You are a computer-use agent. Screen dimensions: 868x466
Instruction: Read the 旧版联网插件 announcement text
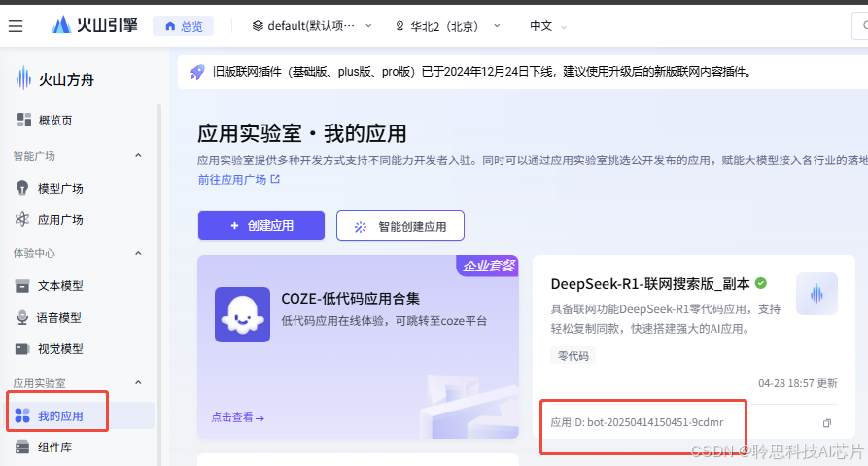tap(482, 72)
